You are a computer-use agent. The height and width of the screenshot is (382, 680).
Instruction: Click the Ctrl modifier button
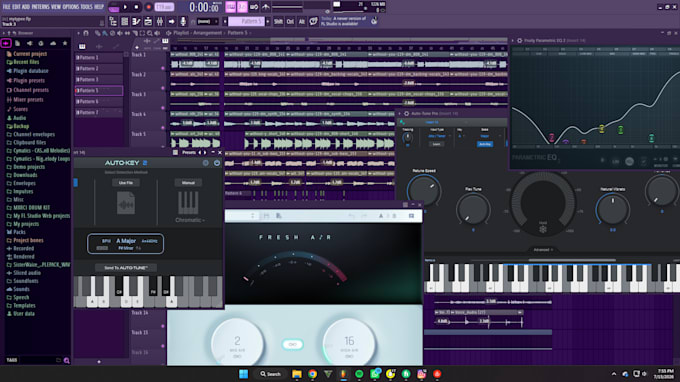pyautogui.click(x=290, y=21)
